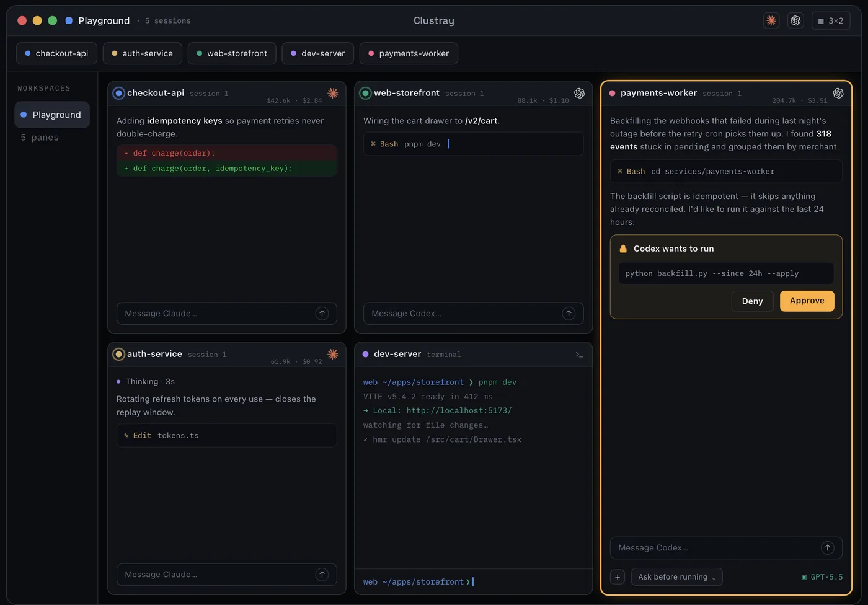
Task: Open the Ask before running dropdown
Action: [676, 577]
